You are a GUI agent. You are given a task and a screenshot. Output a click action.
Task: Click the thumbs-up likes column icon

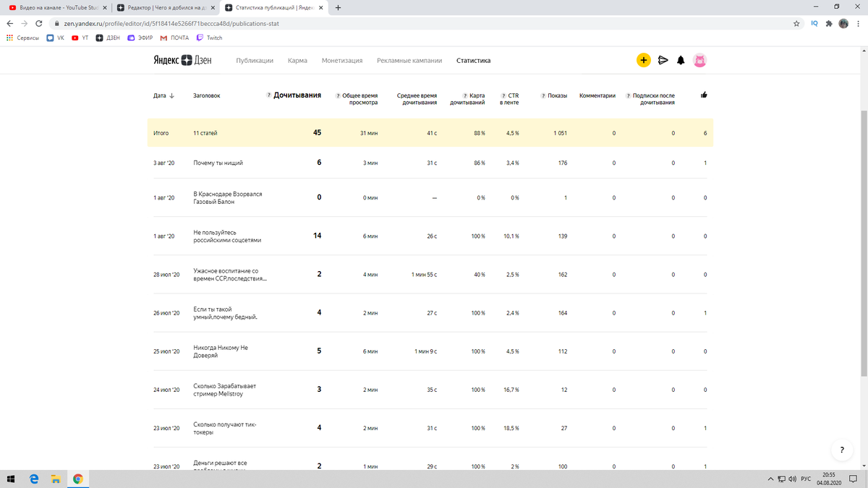[705, 95]
